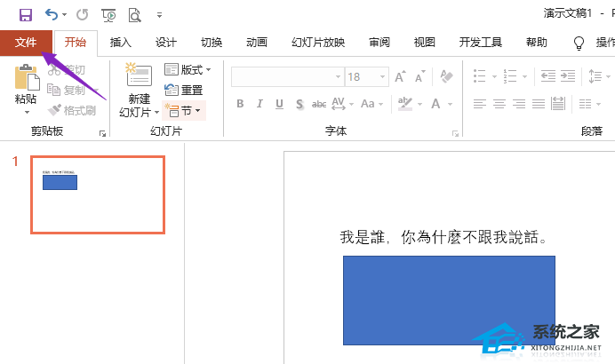Open the 动画 ribbon tab
The width and height of the screenshot is (615, 364).
click(257, 43)
